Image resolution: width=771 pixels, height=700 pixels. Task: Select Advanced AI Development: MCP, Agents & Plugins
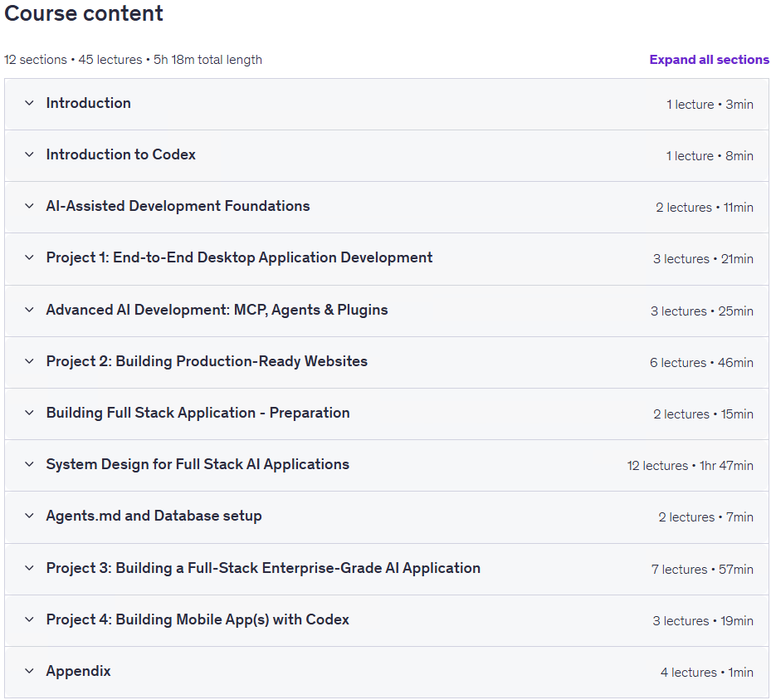[217, 310]
